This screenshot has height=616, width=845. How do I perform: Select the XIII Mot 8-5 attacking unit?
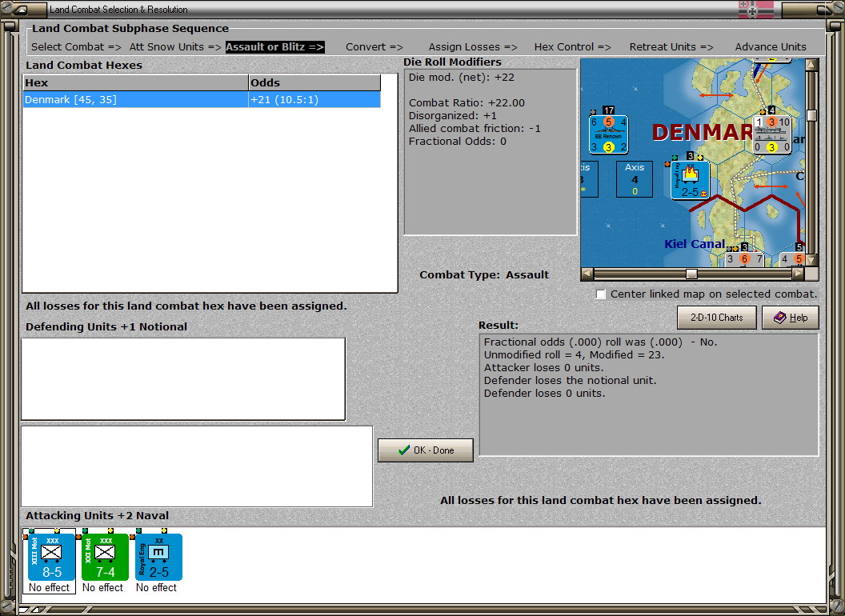pos(51,557)
